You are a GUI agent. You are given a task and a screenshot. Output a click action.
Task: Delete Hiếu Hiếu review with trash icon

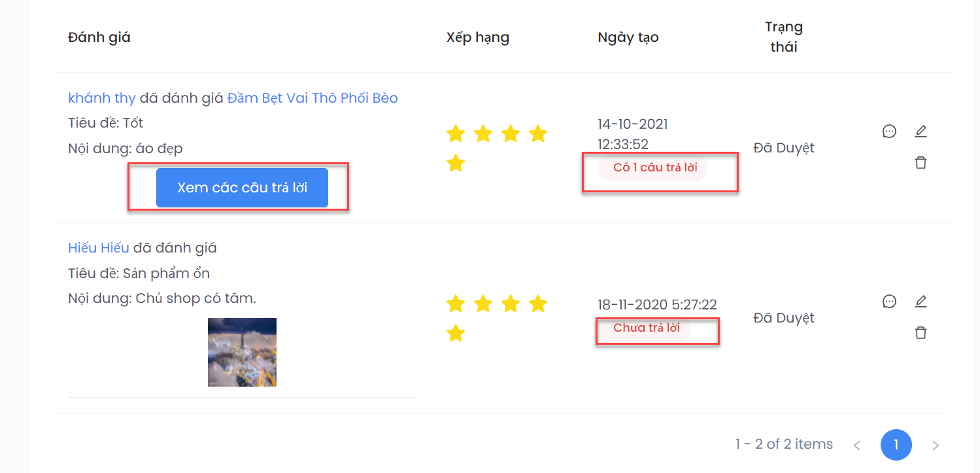pos(921,333)
